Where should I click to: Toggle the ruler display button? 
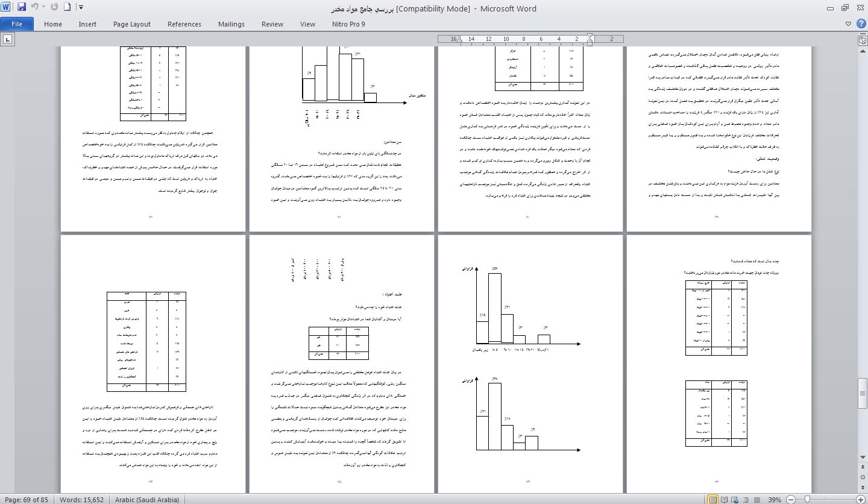click(863, 40)
